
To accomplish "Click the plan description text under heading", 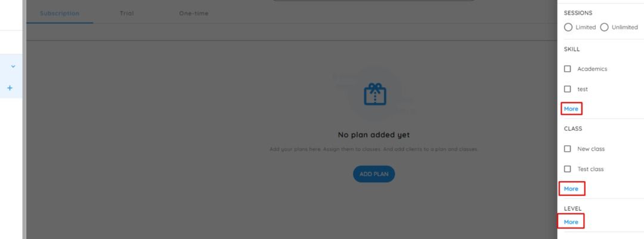I will pyautogui.click(x=374, y=149).
